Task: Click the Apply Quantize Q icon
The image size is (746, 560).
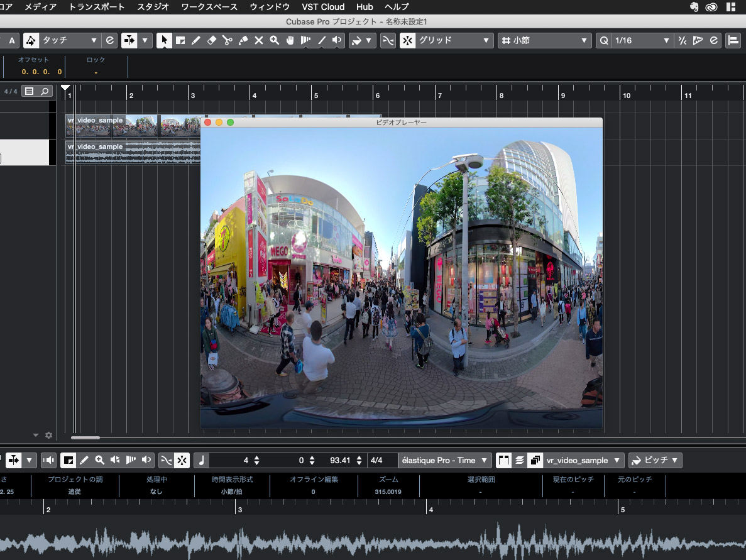Action: [x=604, y=40]
